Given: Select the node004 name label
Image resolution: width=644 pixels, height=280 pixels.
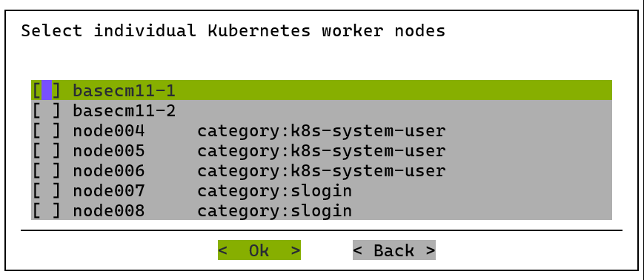Looking at the screenshot, I should click(x=109, y=131).
